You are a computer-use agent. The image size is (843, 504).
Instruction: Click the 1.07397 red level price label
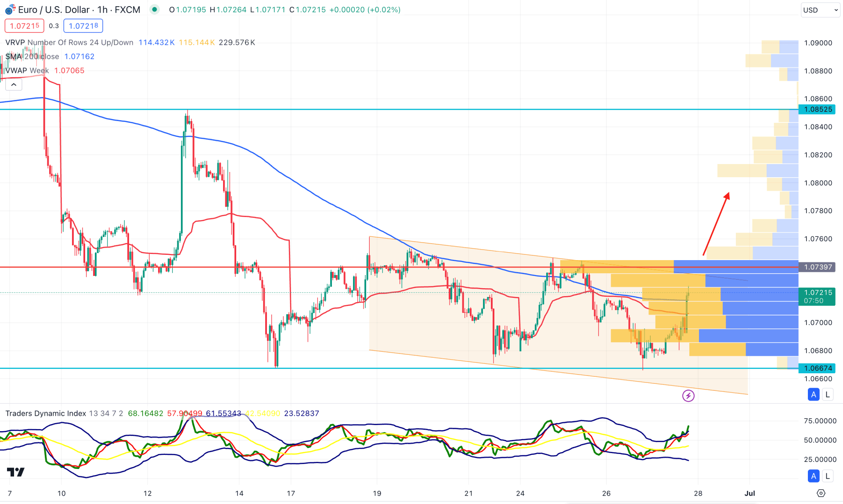pyautogui.click(x=818, y=267)
